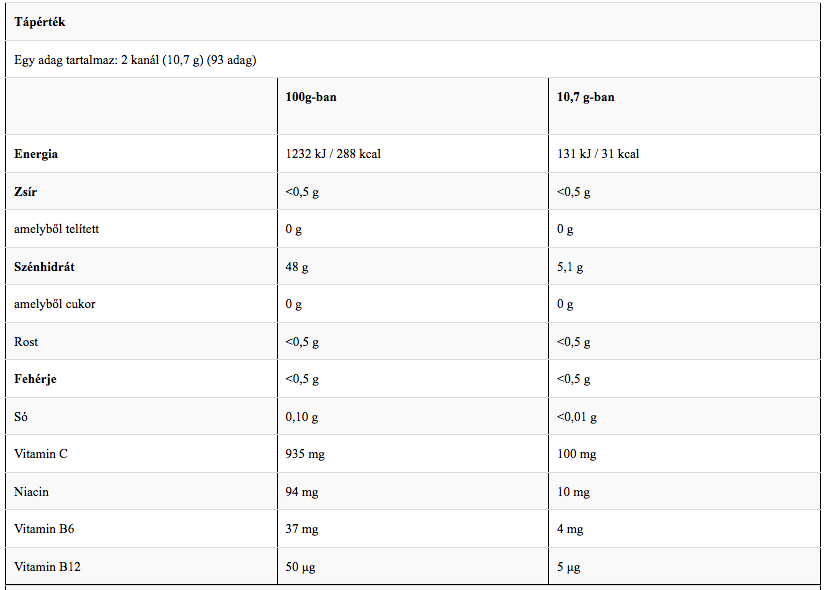This screenshot has width=830, height=590.
Task: Click the Fehérje row label
Action: coord(35,379)
